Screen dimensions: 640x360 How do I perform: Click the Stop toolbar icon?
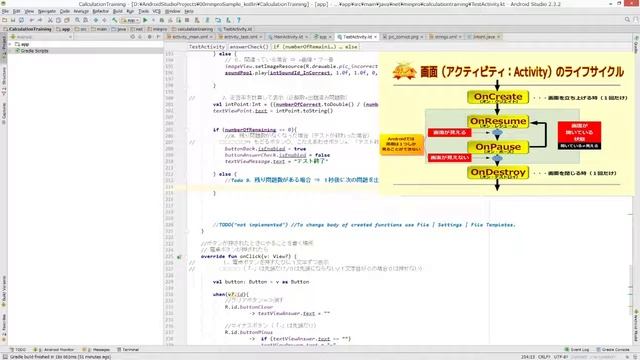coord(187,20)
